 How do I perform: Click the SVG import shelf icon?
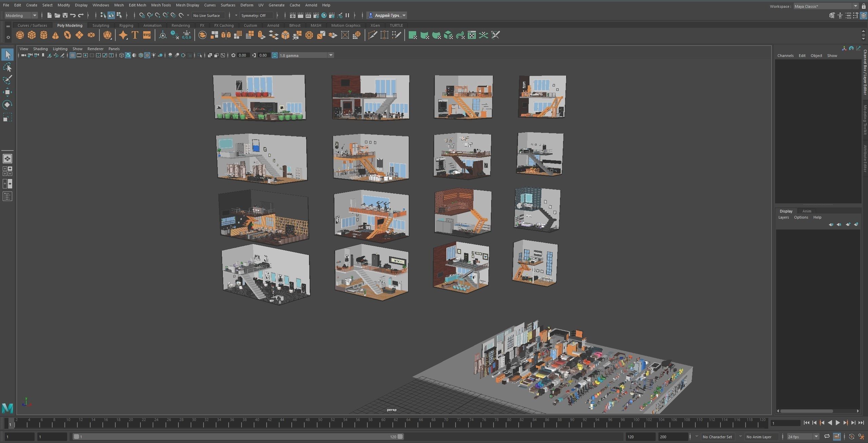(147, 35)
